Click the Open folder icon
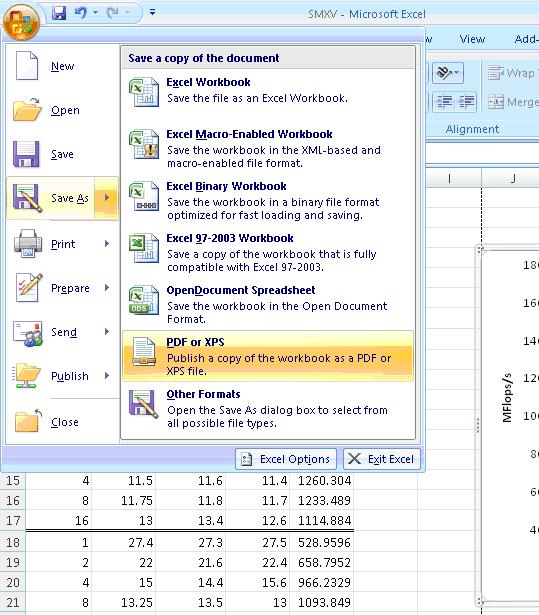The width and height of the screenshot is (539, 615). [x=27, y=109]
